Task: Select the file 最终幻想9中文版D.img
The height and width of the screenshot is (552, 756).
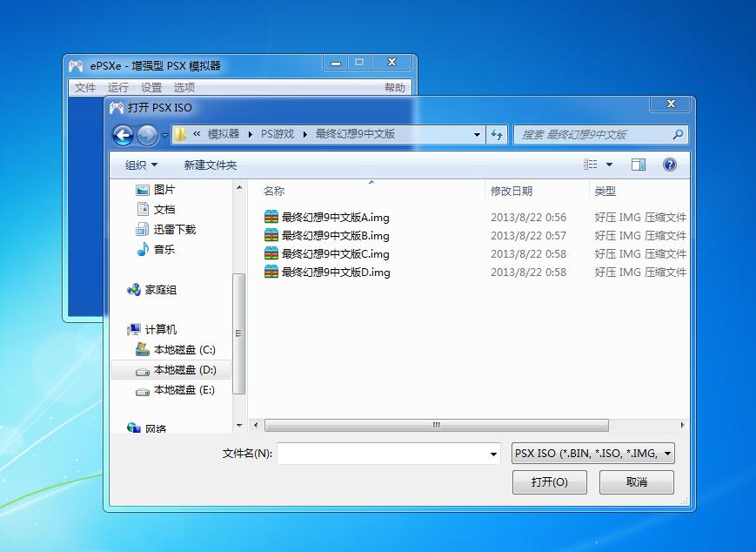Action: (x=336, y=273)
